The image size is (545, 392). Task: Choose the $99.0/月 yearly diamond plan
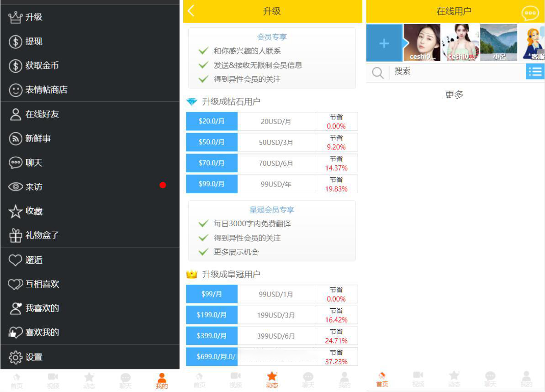212,184
